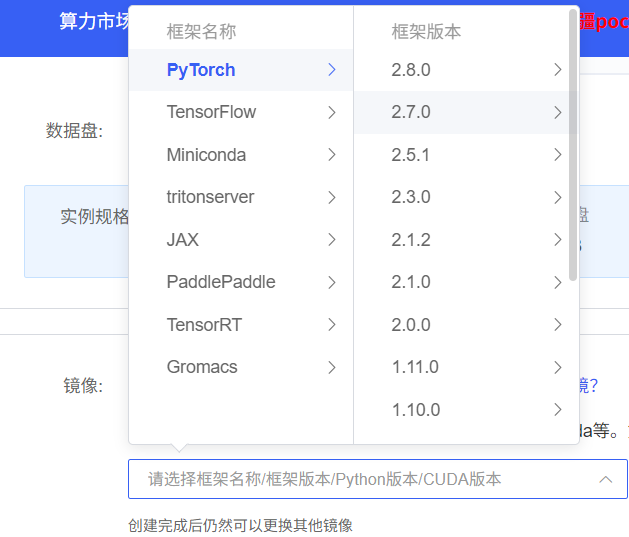Expand version 2.1.2 chevron arrow
This screenshot has width=629, height=537.
[558, 240]
